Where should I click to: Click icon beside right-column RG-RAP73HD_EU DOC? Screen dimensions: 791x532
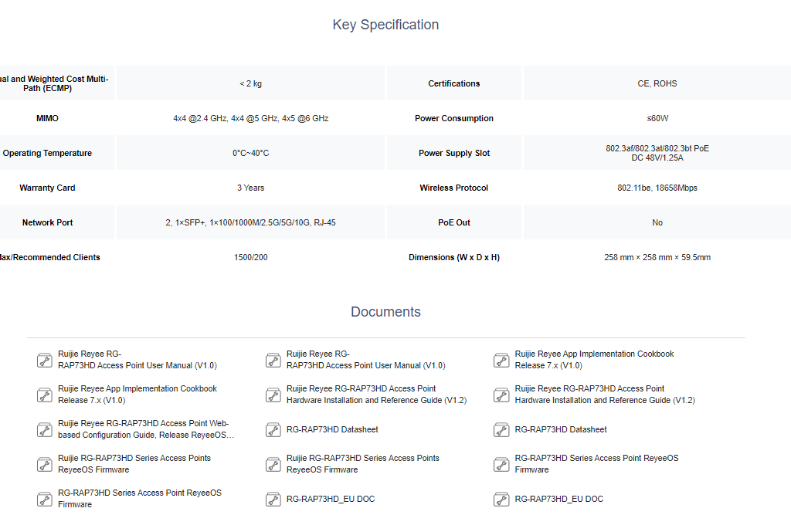click(x=502, y=500)
